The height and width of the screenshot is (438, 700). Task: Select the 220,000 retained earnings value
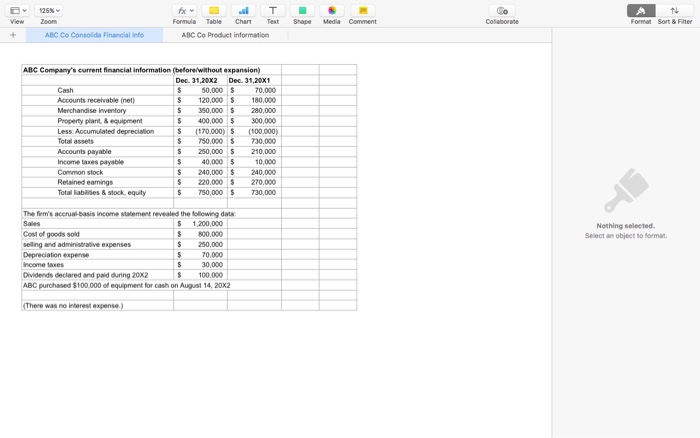click(200, 182)
